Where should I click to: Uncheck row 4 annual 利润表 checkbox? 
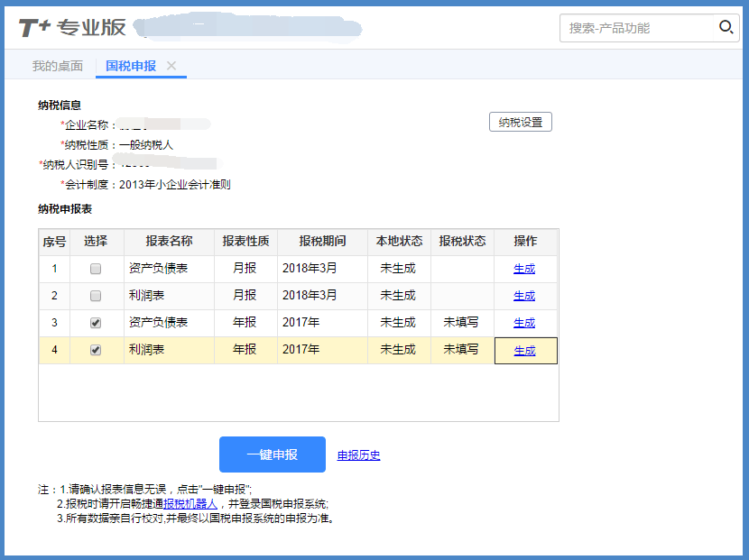(96, 350)
